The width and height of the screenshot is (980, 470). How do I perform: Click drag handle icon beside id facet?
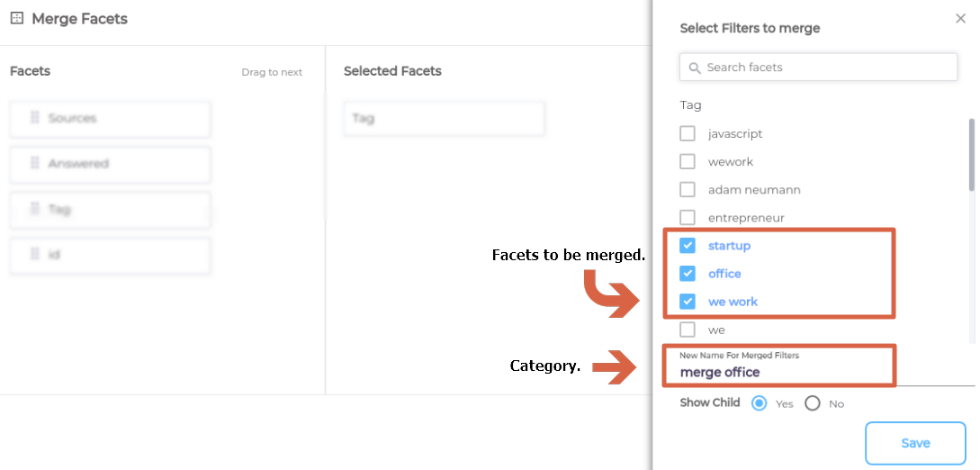pos(35,255)
